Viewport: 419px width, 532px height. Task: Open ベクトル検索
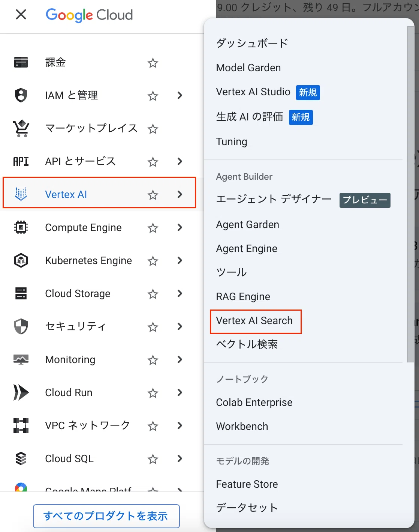(x=247, y=344)
